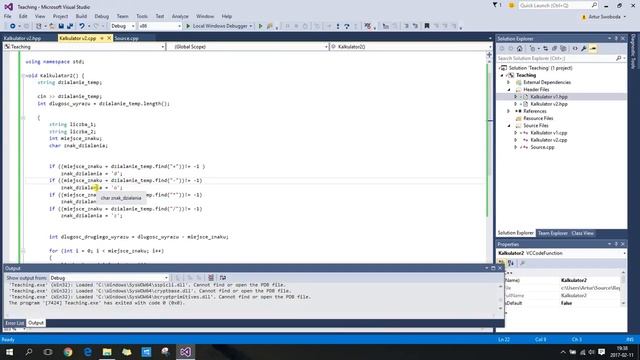Expand the Kalkulator v2.hpp tree node
Image resolution: width=640 pixels, height=360 pixels.
[x=516, y=104]
